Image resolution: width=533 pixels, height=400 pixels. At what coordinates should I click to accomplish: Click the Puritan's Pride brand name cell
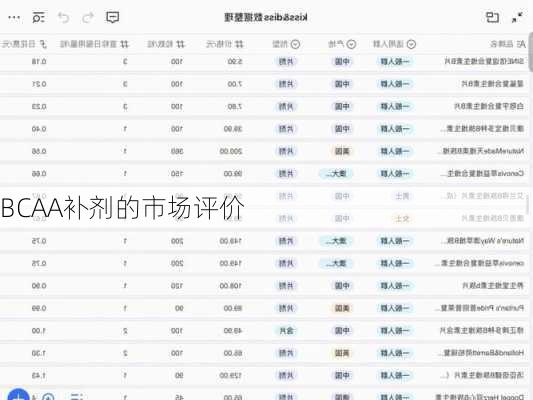click(481, 308)
